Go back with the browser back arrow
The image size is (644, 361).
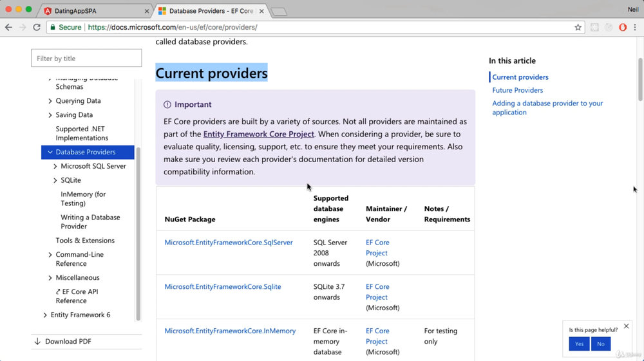(x=8, y=27)
